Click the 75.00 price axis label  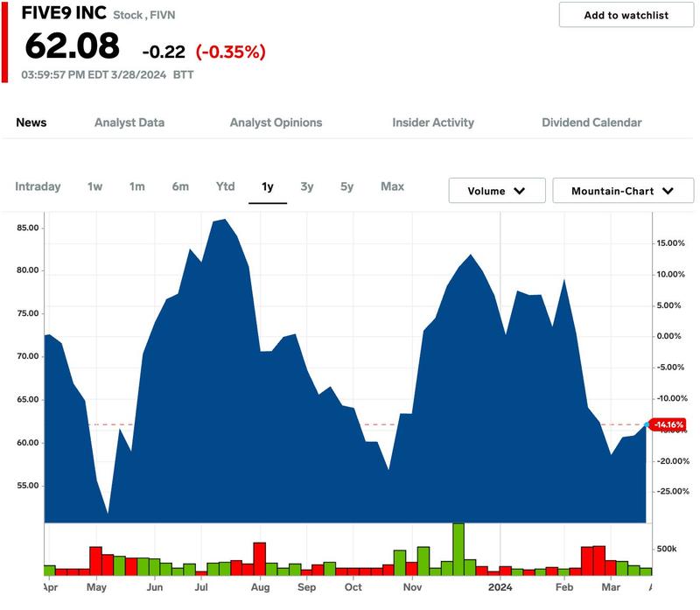[x=28, y=314]
